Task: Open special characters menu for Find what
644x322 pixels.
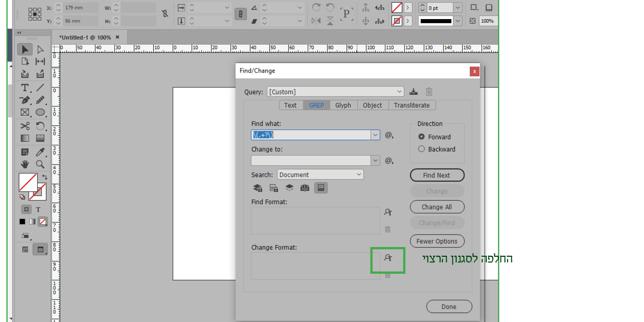Action: pyautogui.click(x=389, y=135)
